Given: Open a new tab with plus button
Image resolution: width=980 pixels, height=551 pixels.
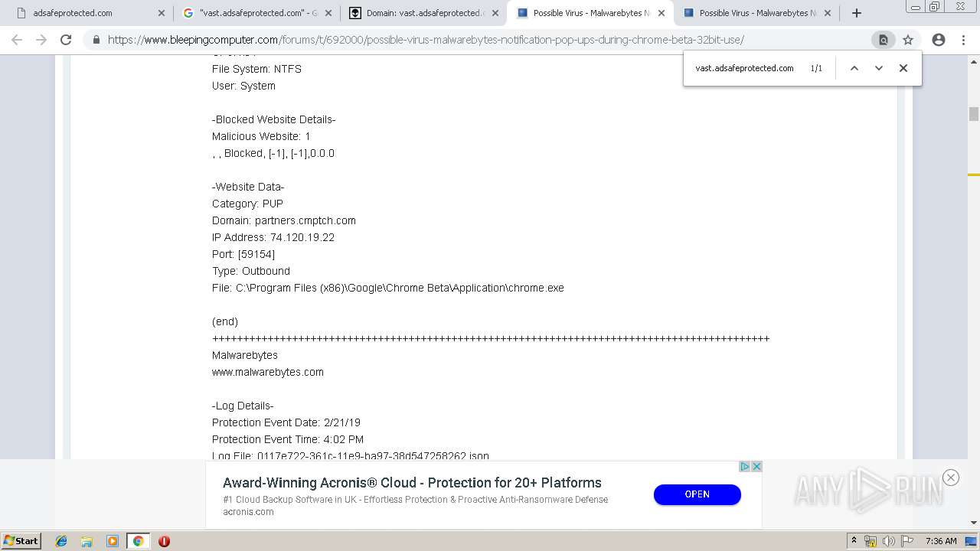Looking at the screenshot, I should tap(857, 13).
